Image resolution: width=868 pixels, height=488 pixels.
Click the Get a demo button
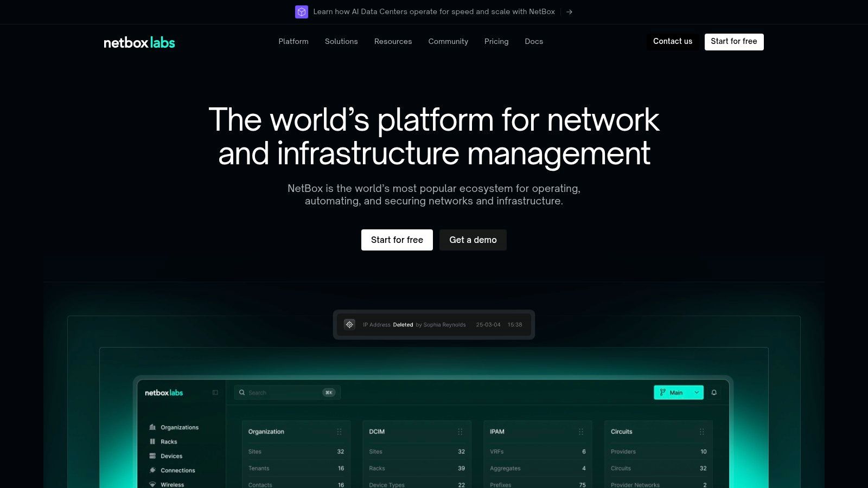[473, 240]
